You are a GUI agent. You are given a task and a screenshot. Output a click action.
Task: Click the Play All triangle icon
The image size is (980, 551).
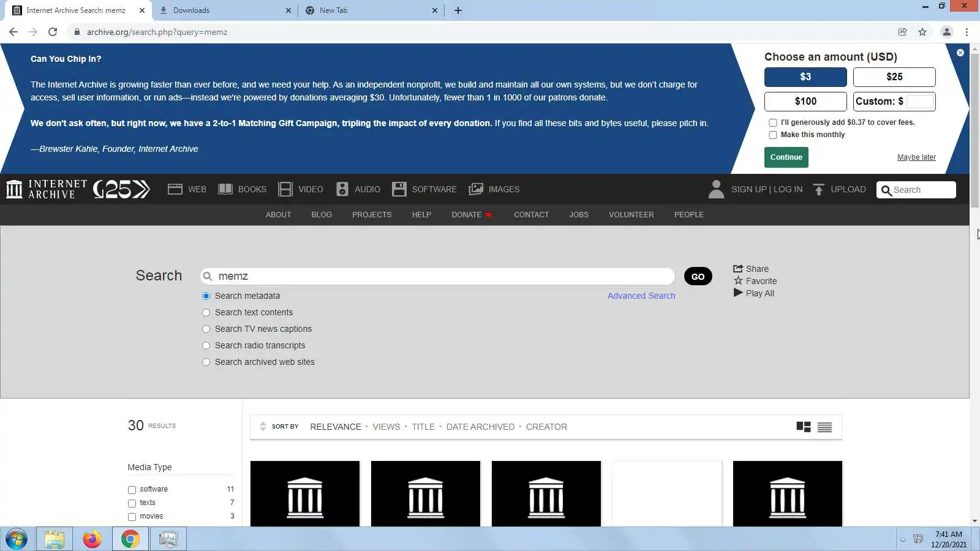tap(738, 293)
